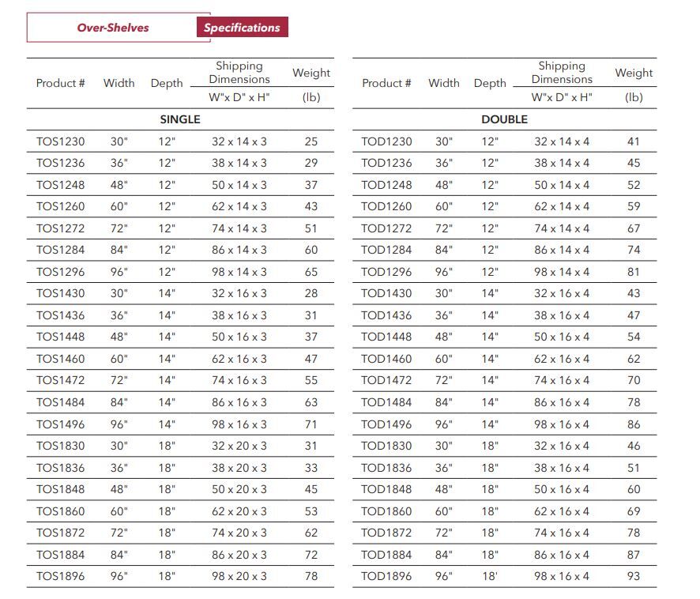Select the TOS1460 row label

pyautogui.click(x=60, y=359)
